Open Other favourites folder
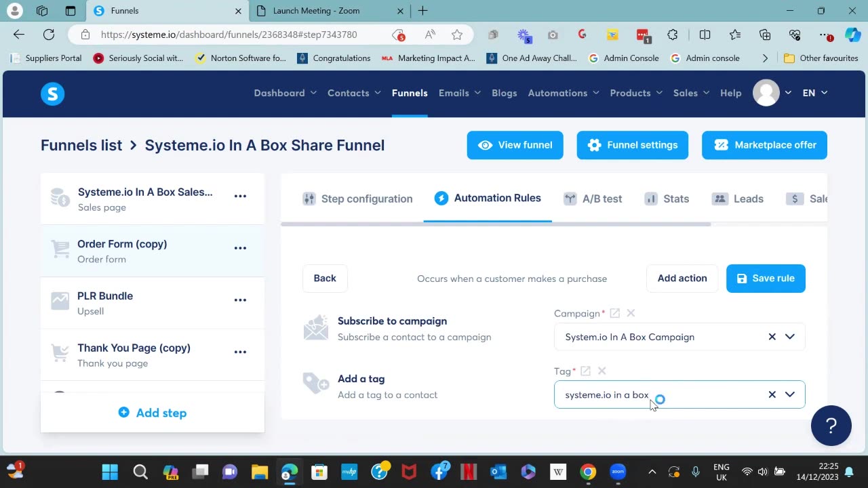 (x=821, y=58)
